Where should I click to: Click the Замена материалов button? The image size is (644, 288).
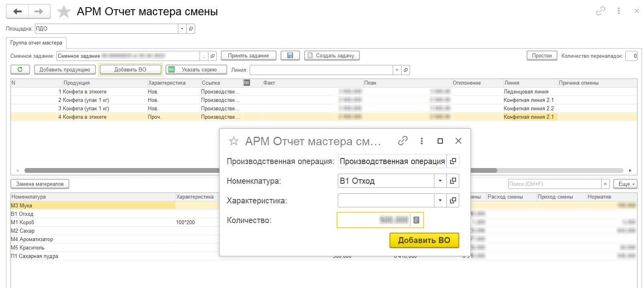40,184
